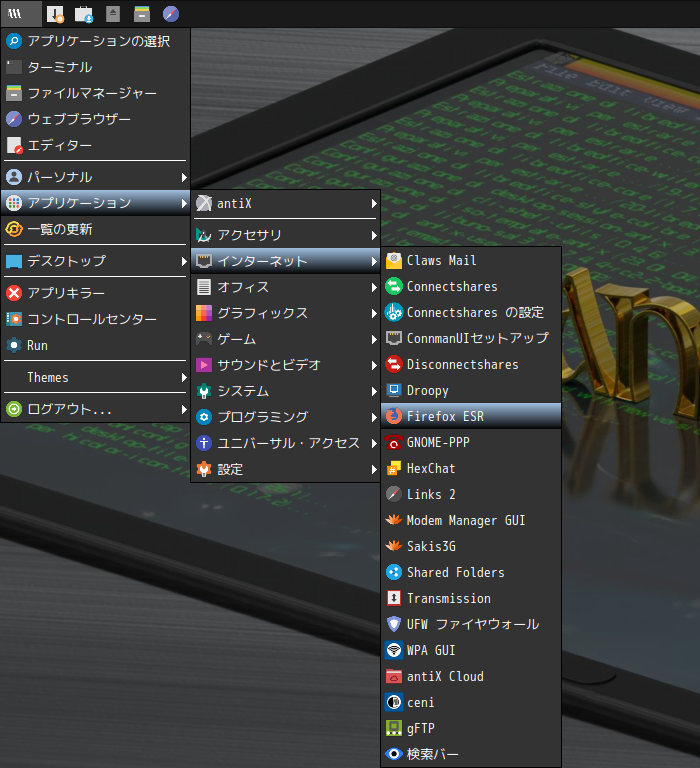Image resolution: width=700 pixels, height=768 pixels.
Task: Click the Claws Mail envelope icon
Action: (394, 261)
